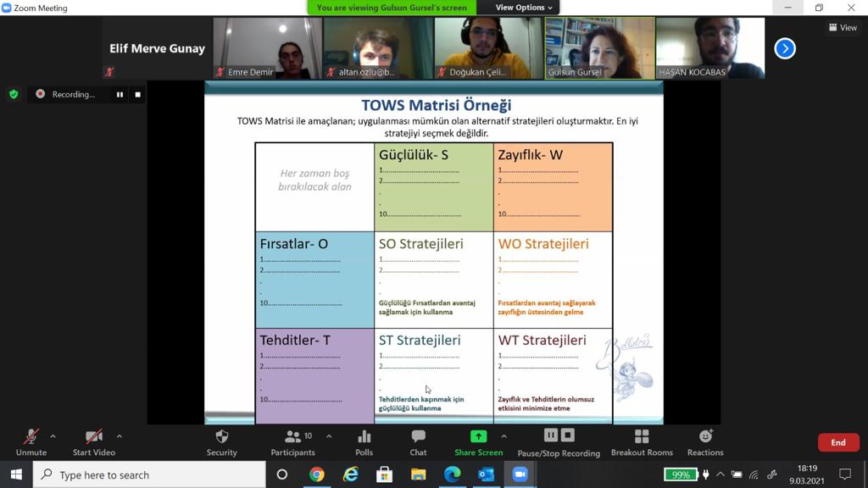Open the Polls icon
The image size is (868, 488).
(x=364, y=437)
